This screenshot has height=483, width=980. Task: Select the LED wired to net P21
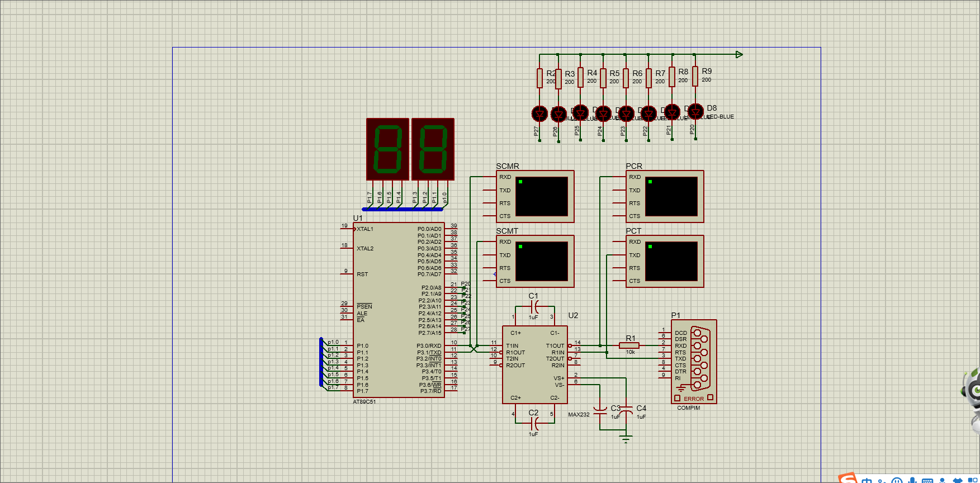click(x=673, y=112)
